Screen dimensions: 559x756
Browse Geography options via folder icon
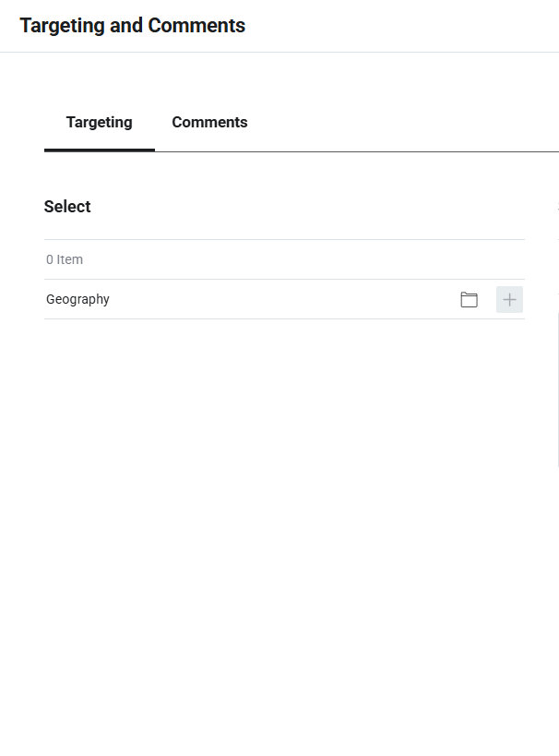click(470, 300)
